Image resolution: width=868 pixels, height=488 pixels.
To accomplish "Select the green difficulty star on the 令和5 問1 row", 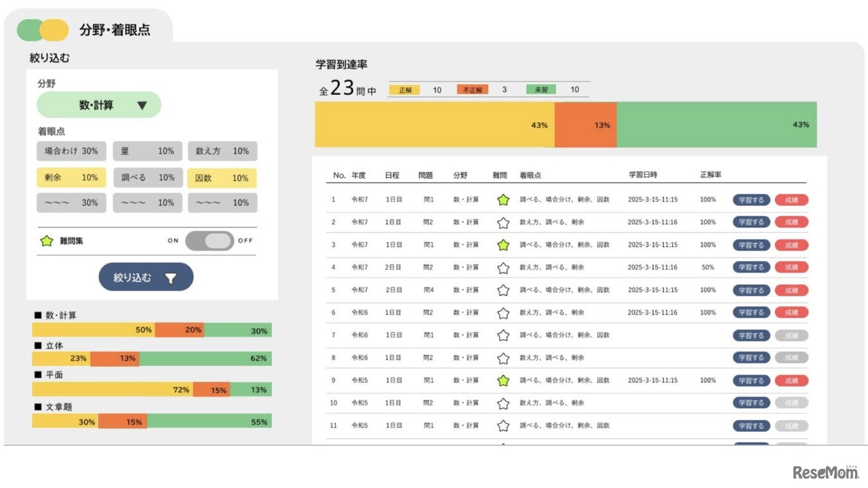I will 502,380.
